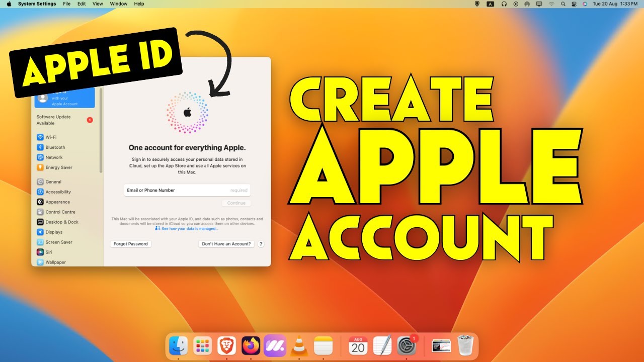644x362 pixels.
Task: Open the Edit menu
Action: click(82, 4)
